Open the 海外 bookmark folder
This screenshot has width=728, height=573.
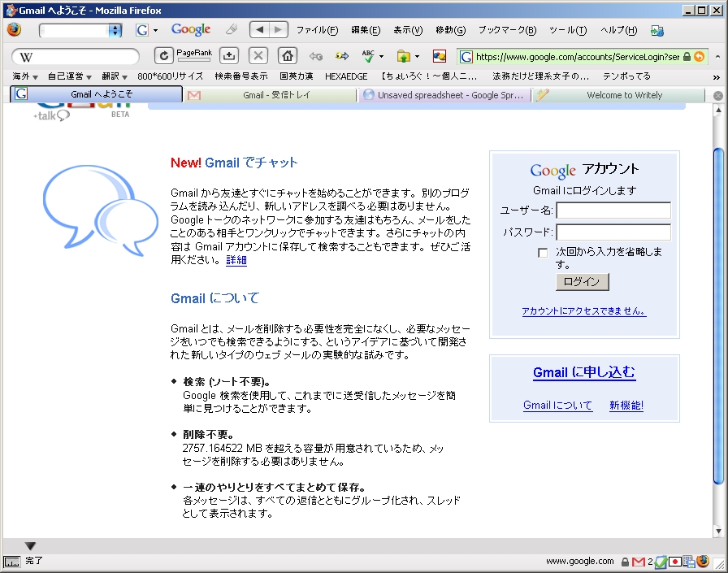[x=25, y=76]
